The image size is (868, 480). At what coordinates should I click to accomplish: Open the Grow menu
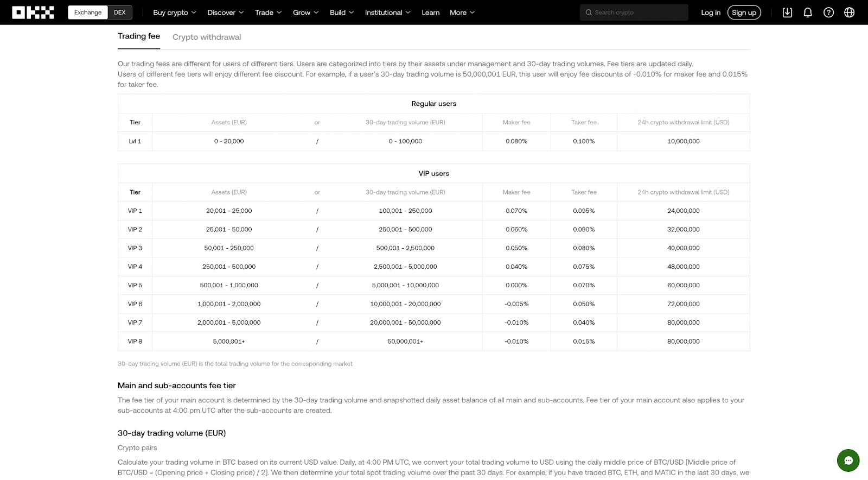[x=305, y=12]
